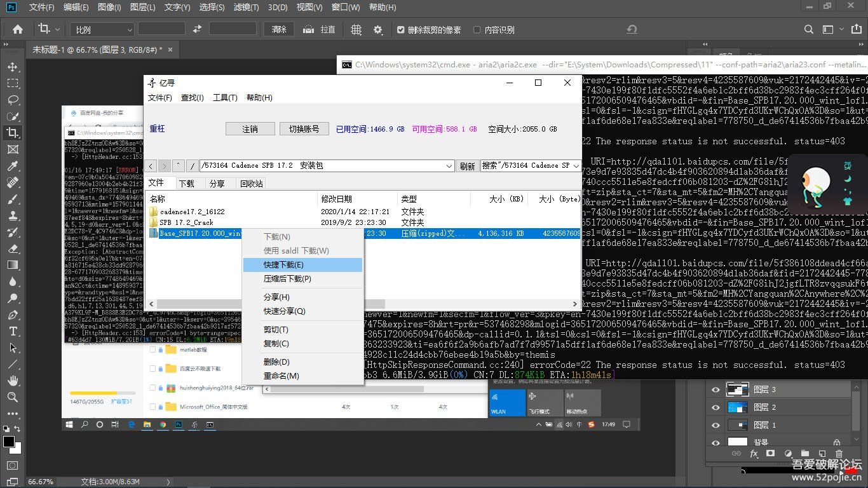Click 切换账号 button in 亿寻
The image size is (868, 488).
[x=304, y=128]
